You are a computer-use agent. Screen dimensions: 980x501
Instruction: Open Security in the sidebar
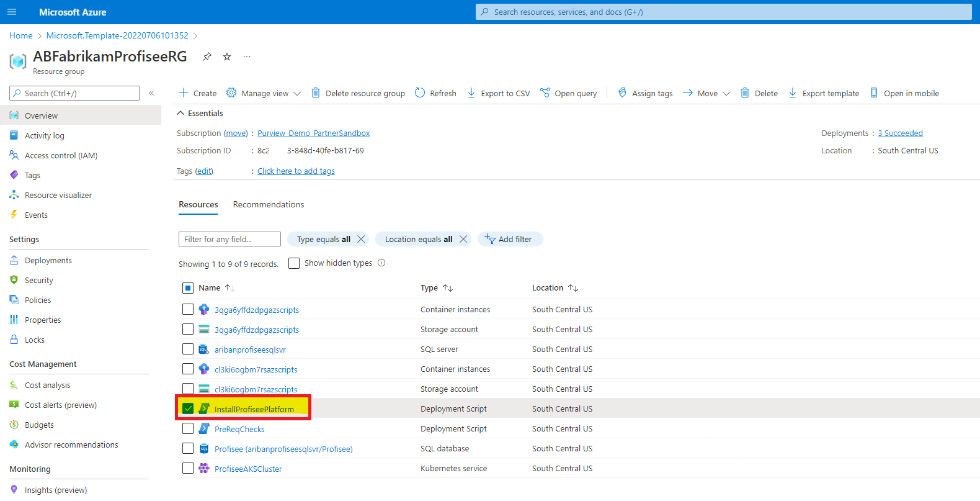pos(39,280)
